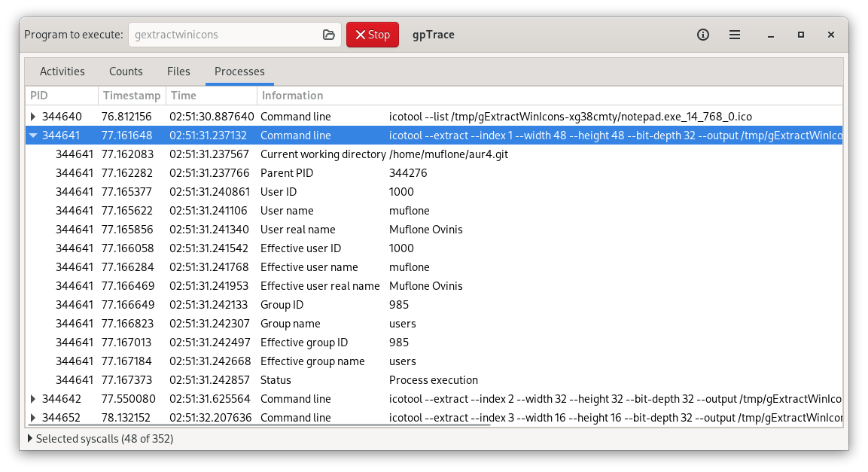Select the Current working directory row
The width and height of the screenshot is (868, 472).
tap(434, 154)
